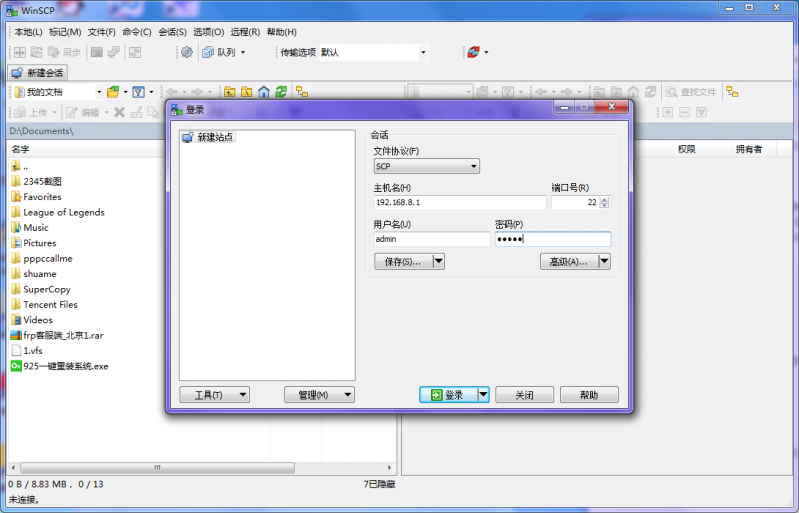Switch to the 新建会话 tab
The width and height of the screenshot is (799, 513).
[x=38, y=73]
